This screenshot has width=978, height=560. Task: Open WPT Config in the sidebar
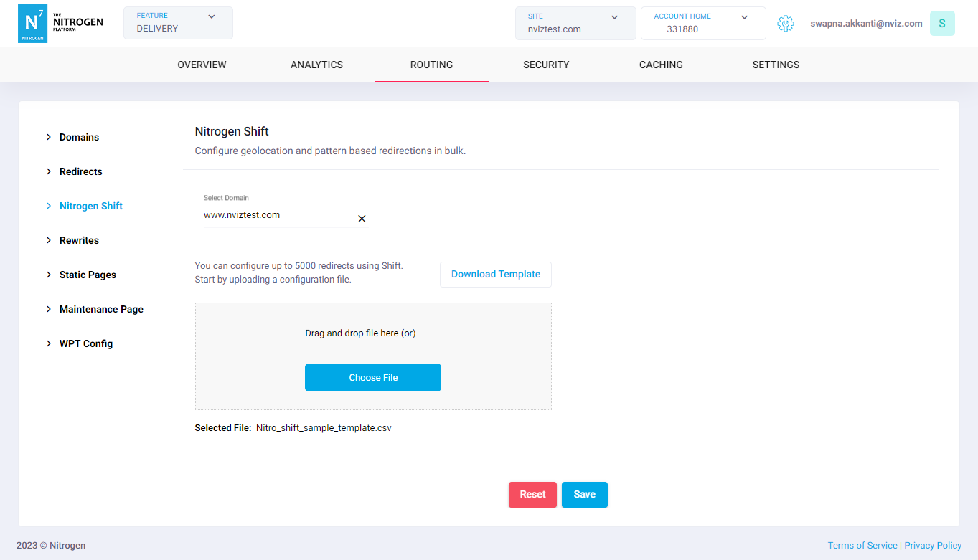(85, 343)
